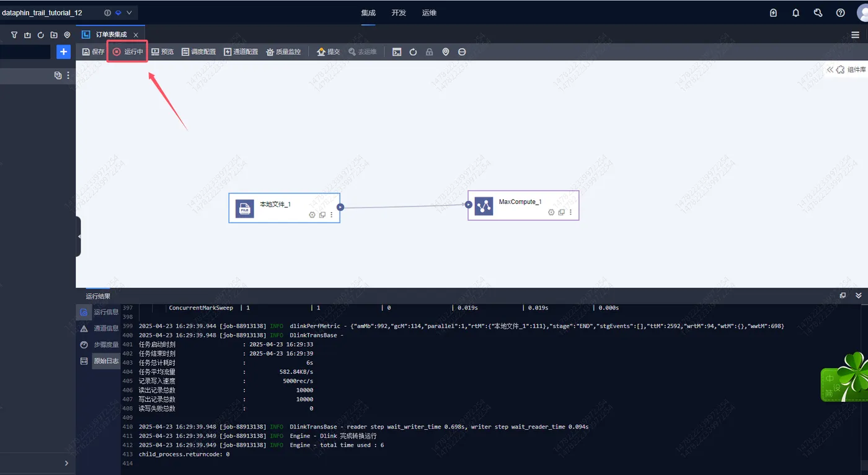Collapse the left sidebar handle
Viewport: 868px width, 475px height.
click(x=78, y=236)
